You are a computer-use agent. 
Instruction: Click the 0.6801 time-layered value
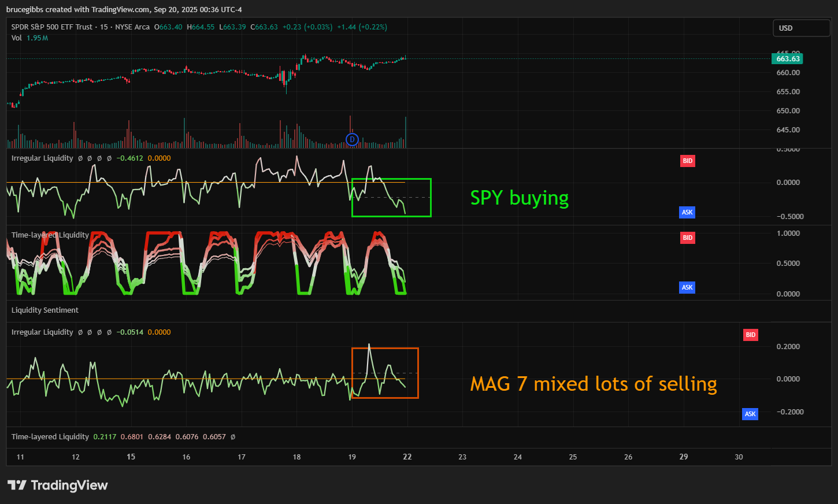[132, 436]
